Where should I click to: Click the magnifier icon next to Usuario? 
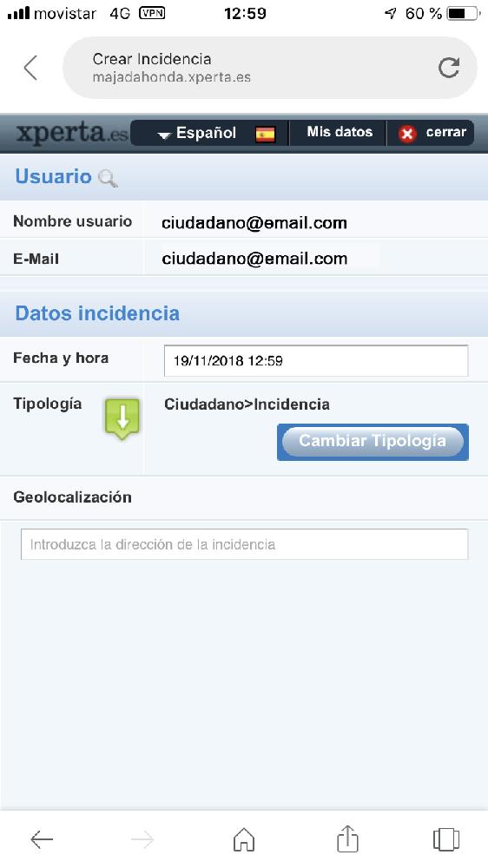point(108,178)
